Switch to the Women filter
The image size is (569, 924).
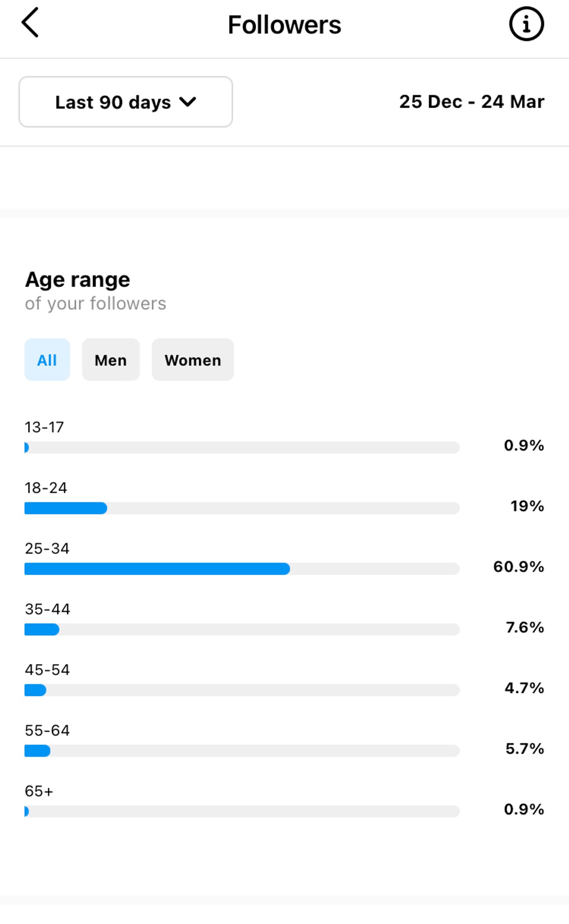192,359
